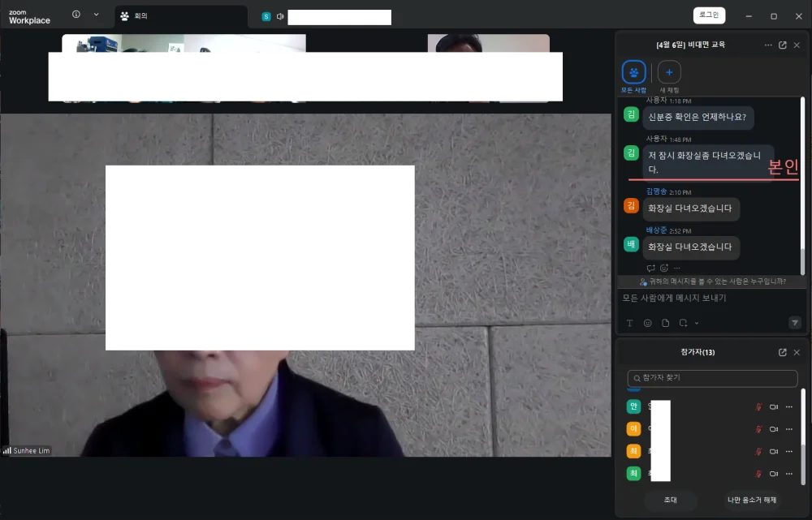The height and width of the screenshot is (520, 812).
Task: Expand the dropdown arrow beside the info icon
Action: (97, 15)
